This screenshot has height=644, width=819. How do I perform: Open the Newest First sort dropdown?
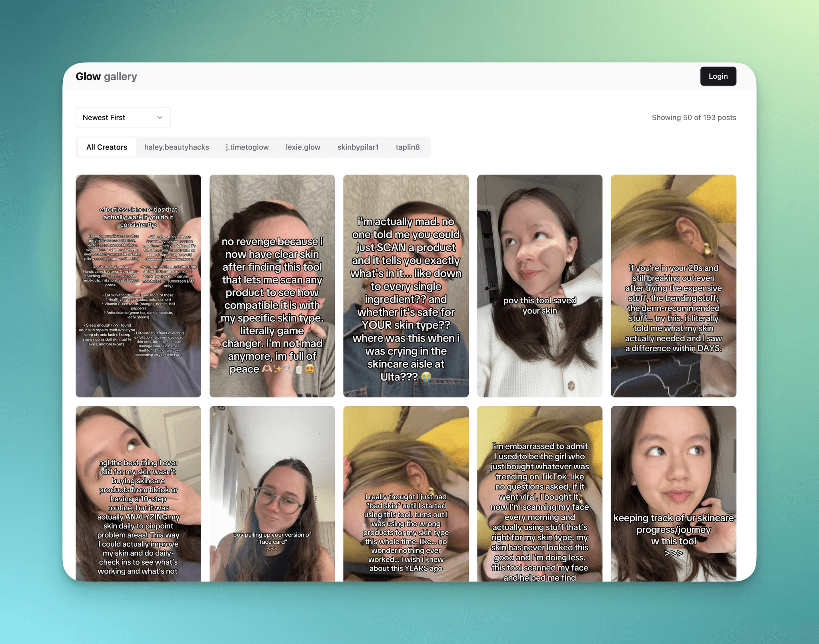point(123,118)
